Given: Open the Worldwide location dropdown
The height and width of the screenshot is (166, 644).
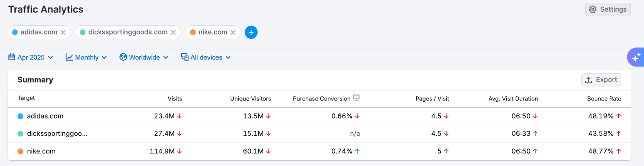Looking at the screenshot, I should [x=144, y=57].
